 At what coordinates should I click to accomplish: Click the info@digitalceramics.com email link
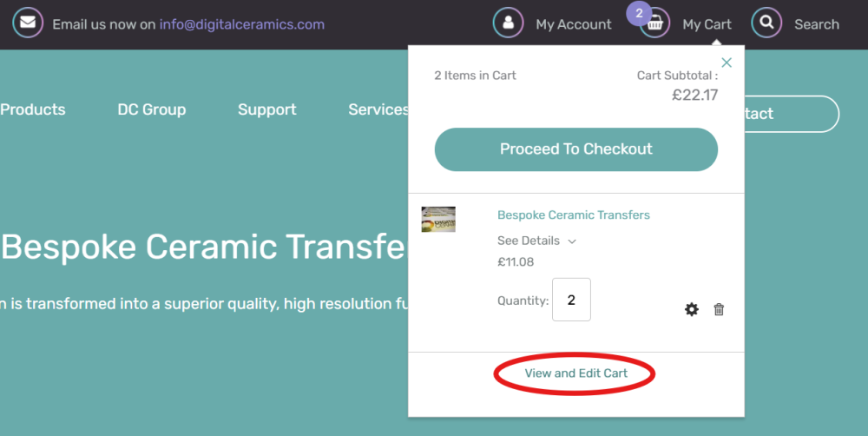click(x=242, y=24)
